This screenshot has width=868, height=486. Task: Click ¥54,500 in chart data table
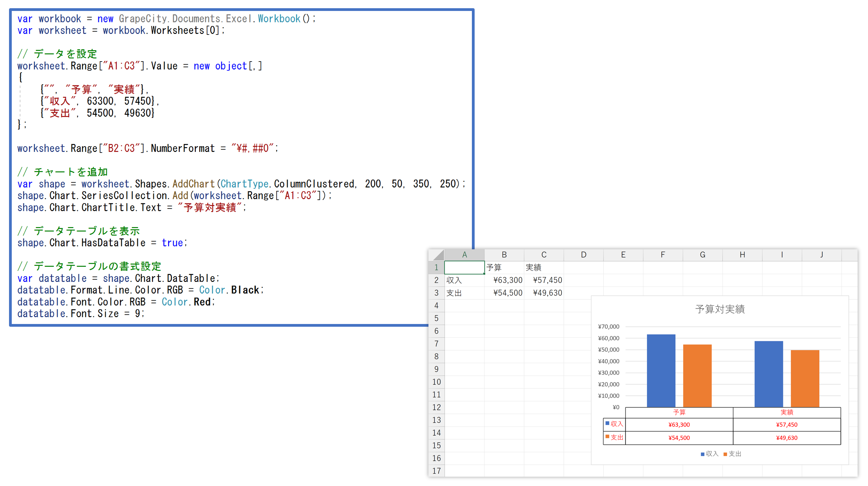pyautogui.click(x=679, y=438)
